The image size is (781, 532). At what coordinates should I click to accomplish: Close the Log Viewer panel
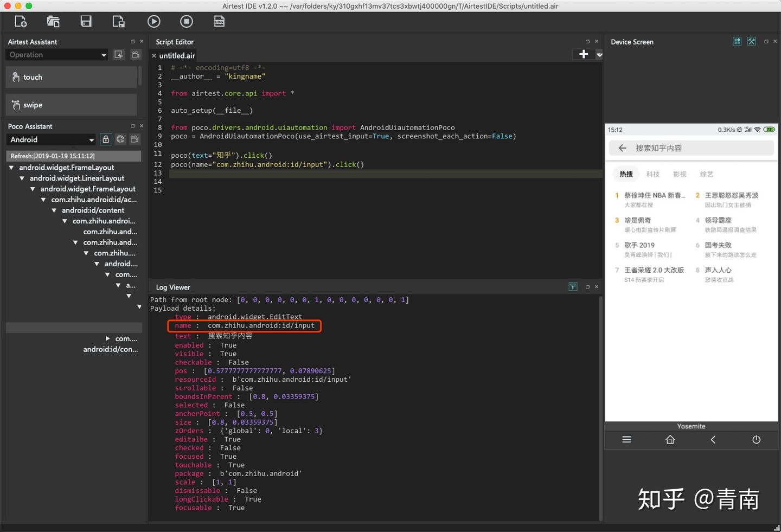tap(597, 287)
